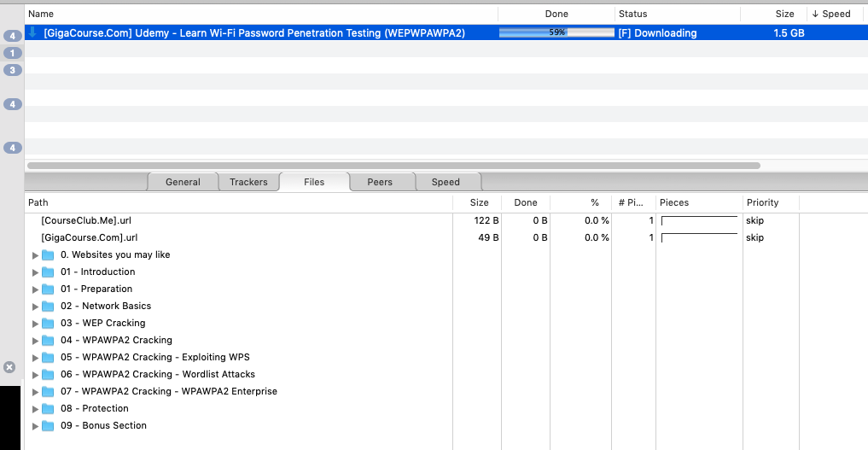
Task: Sort torrents by Name column header
Action: click(261, 14)
